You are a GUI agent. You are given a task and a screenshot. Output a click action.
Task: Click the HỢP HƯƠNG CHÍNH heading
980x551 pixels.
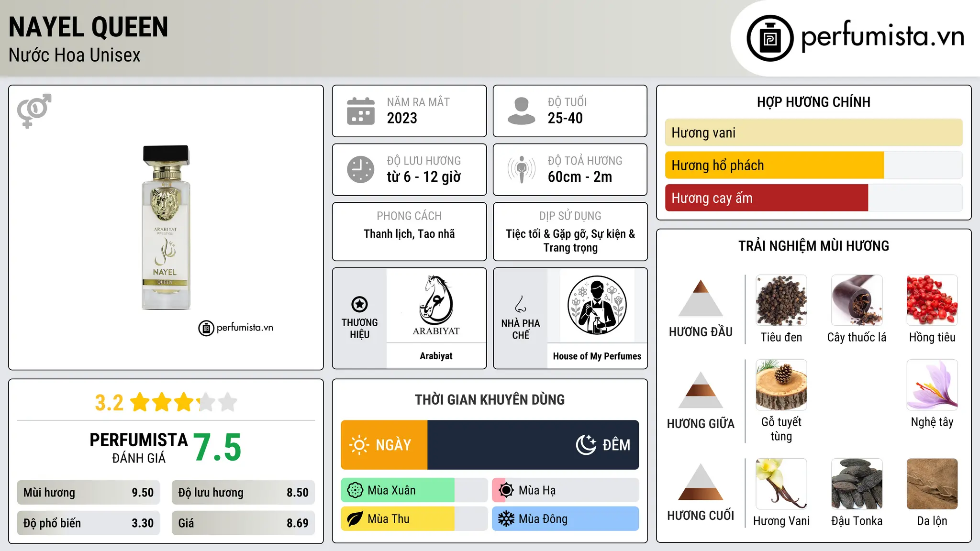point(813,102)
